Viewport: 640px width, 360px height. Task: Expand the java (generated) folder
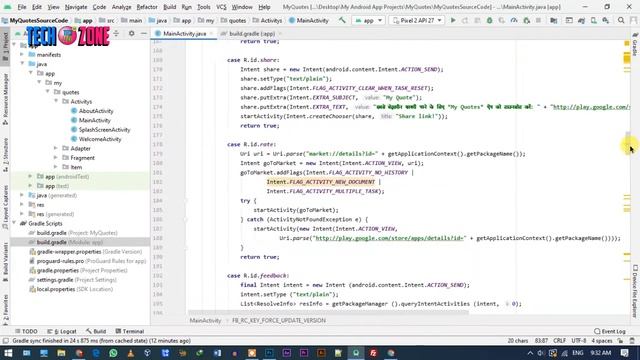click(22, 195)
